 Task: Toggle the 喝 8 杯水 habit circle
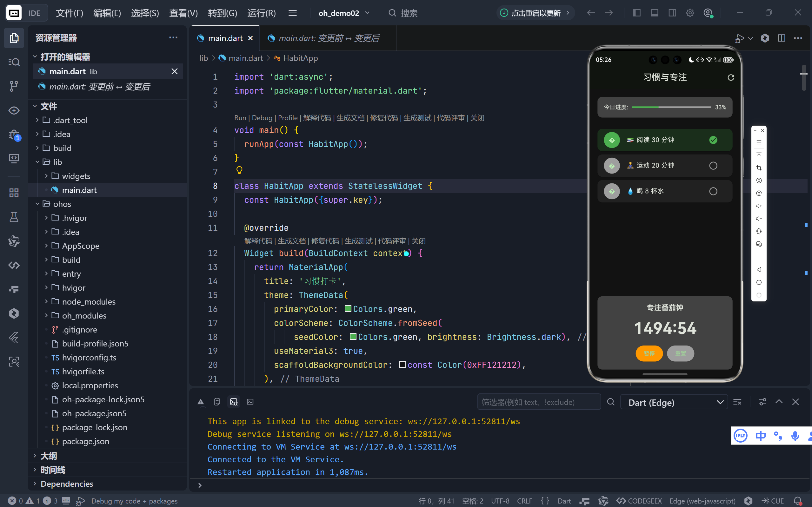(x=713, y=191)
